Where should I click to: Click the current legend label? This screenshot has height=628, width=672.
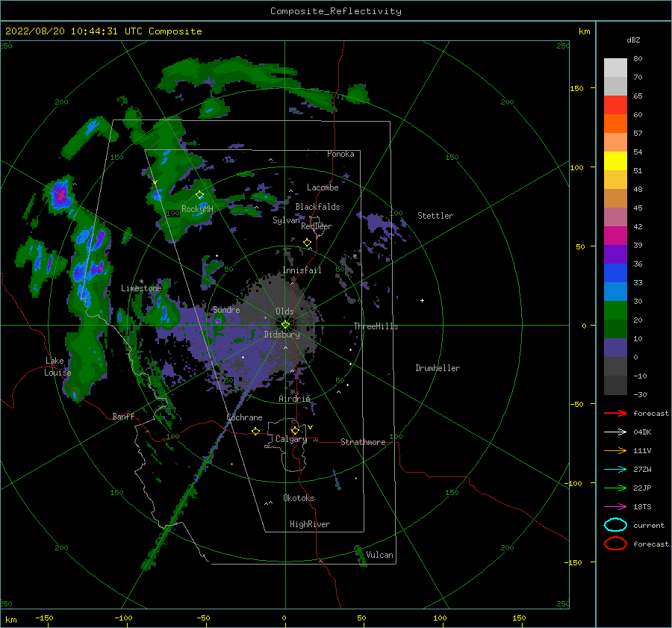click(649, 526)
